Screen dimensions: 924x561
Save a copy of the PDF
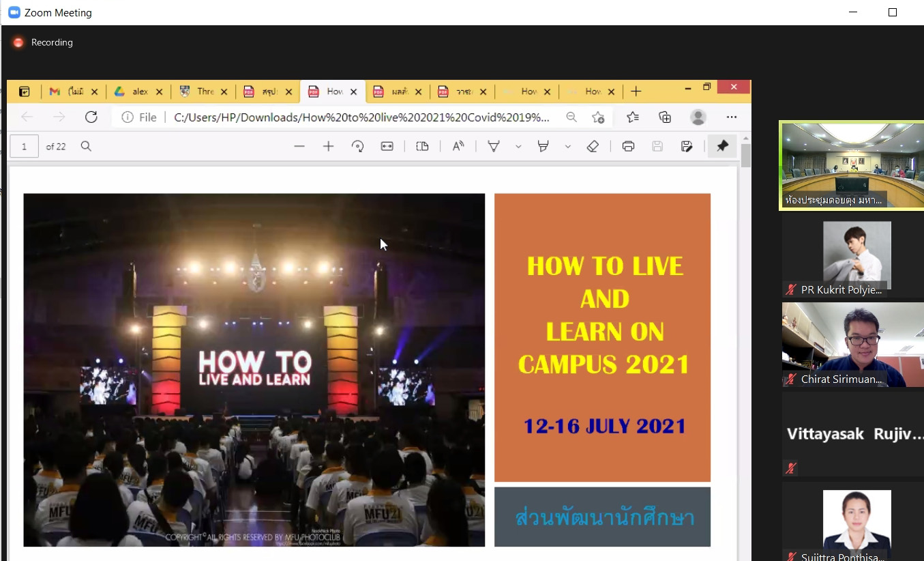(687, 145)
